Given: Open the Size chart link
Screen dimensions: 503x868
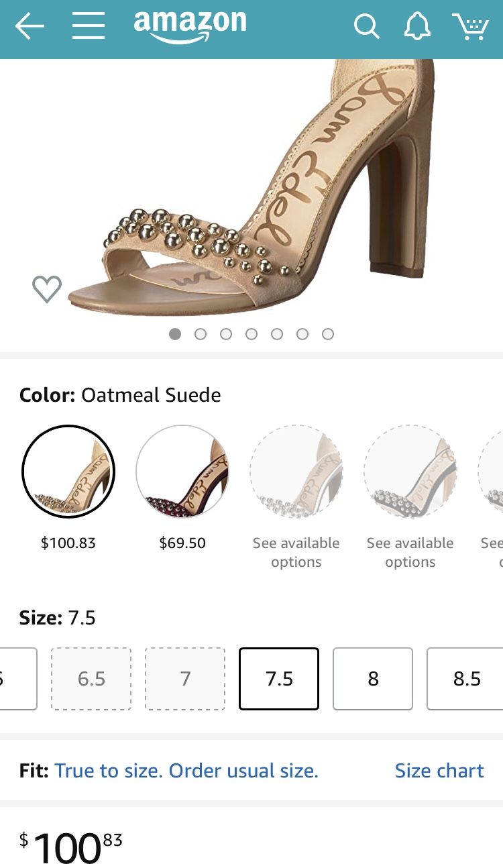Looking at the screenshot, I should tap(439, 771).
